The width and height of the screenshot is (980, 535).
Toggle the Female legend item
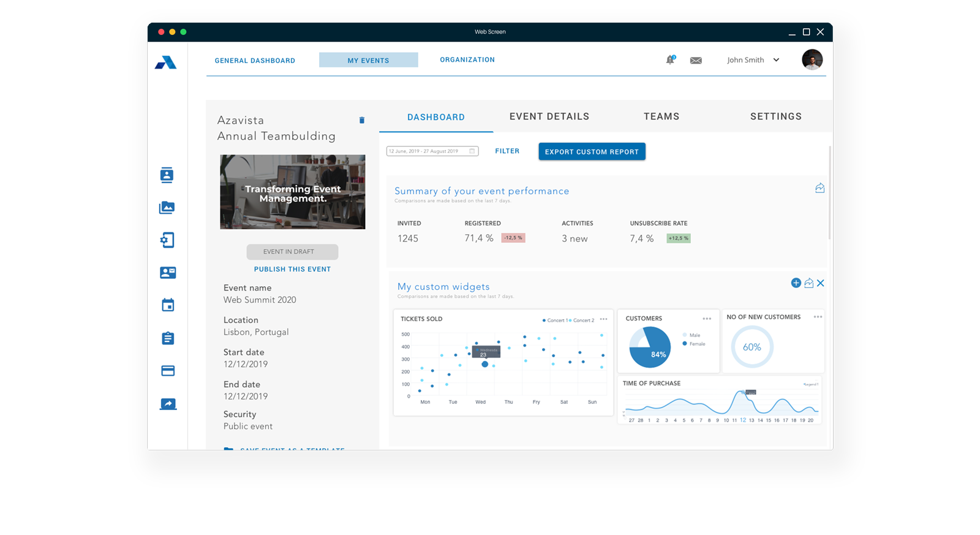click(694, 344)
